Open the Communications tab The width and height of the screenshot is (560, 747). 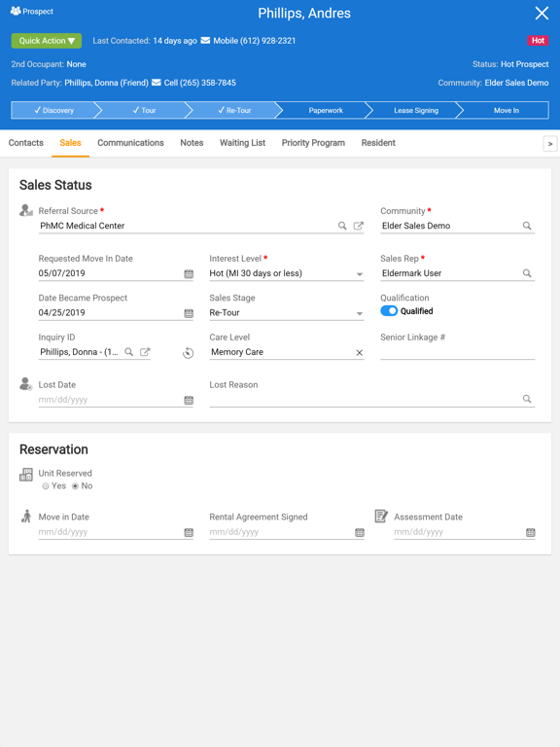[x=130, y=143]
